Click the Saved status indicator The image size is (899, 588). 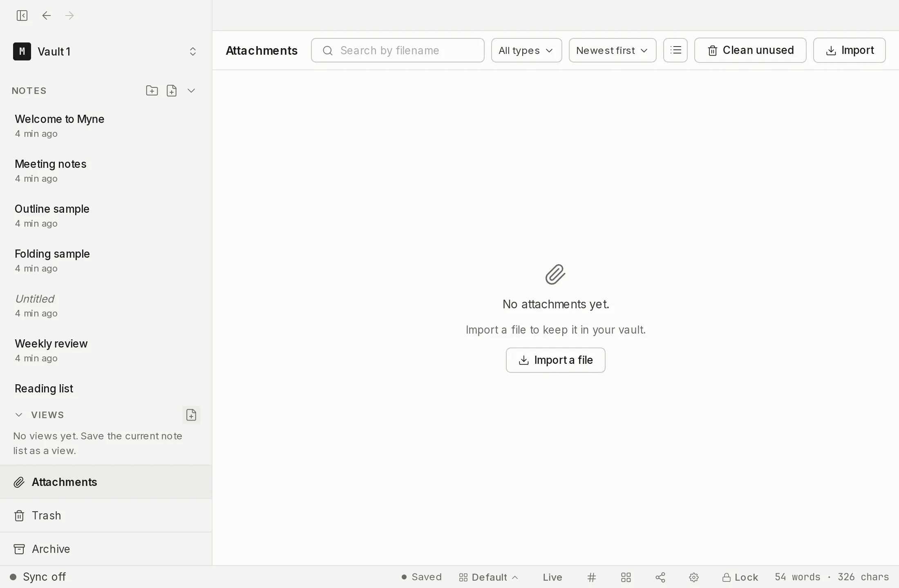pyautogui.click(x=422, y=577)
